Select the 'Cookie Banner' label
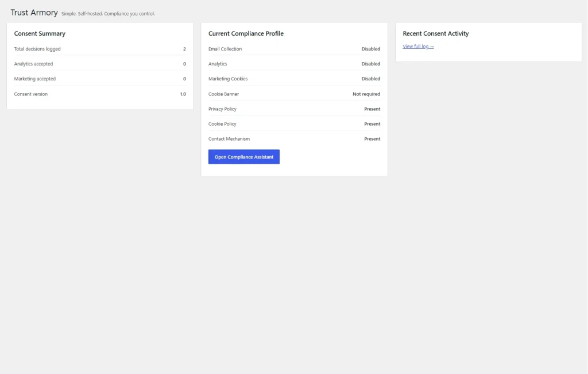588x374 pixels. coord(223,94)
